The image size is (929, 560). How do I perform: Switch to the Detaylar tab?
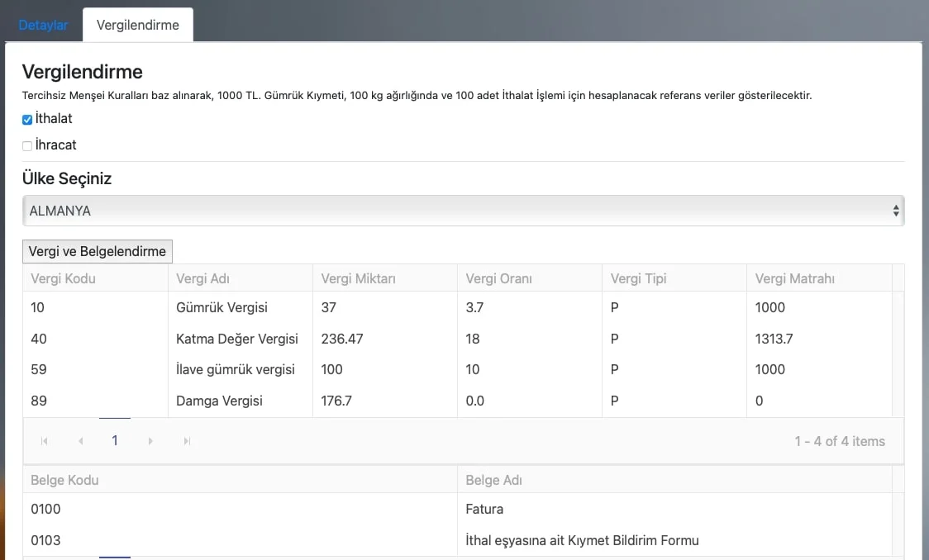point(43,25)
